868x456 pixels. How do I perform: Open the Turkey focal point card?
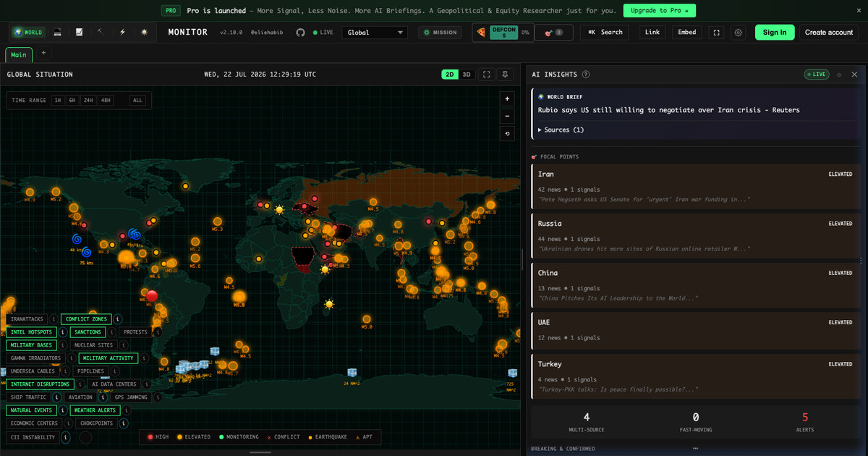pyautogui.click(x=696, y=376)
